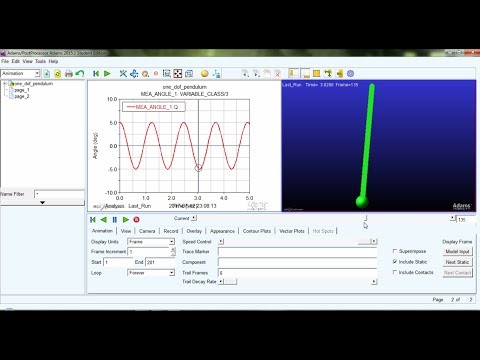Click the green undo arrow icon

point(80,74)
